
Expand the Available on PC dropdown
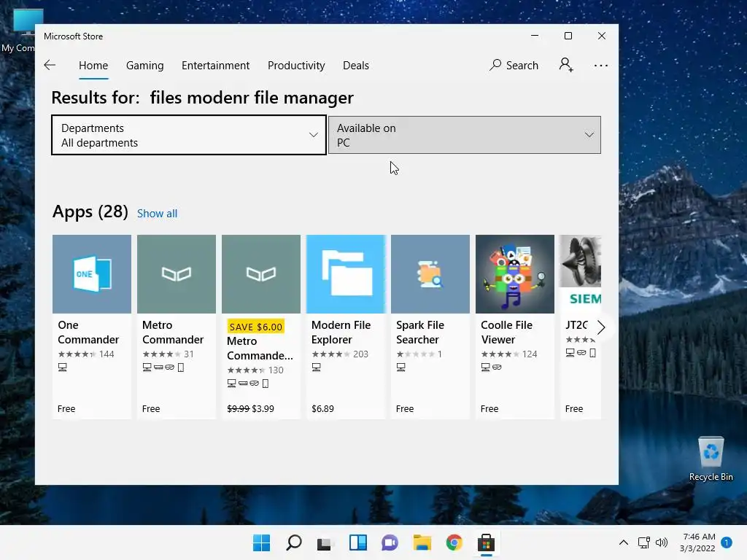tap(465, 135)
